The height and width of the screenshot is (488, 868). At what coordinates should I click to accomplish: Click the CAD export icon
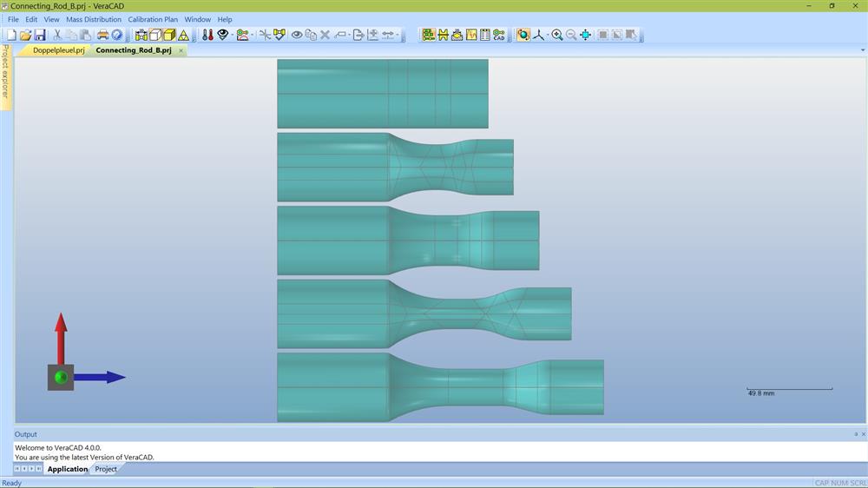pos(499,35)
